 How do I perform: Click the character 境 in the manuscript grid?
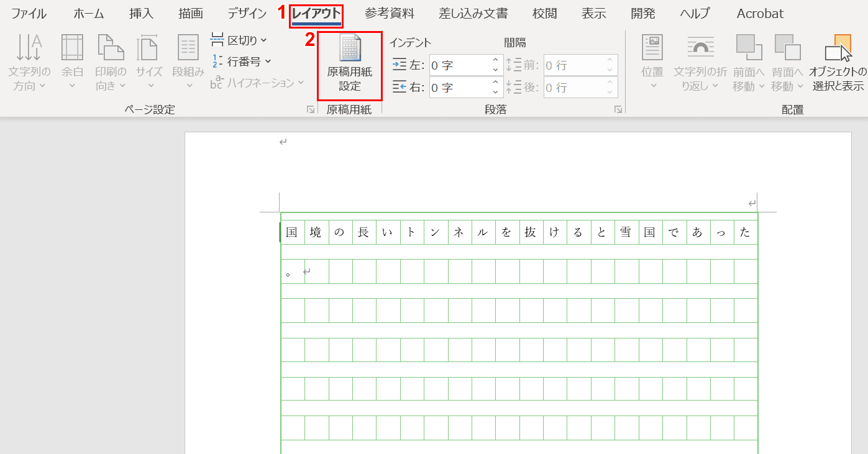316,233
